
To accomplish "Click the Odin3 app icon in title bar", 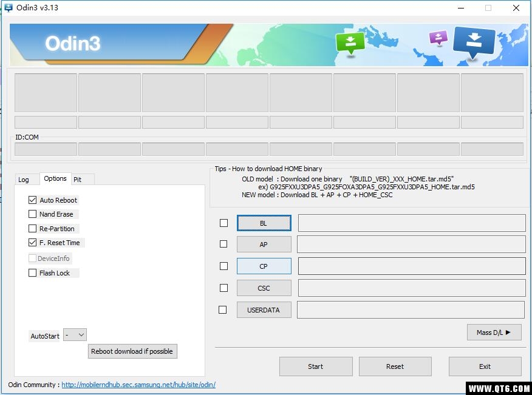I will pyautogui.click(x=8, y=8).
